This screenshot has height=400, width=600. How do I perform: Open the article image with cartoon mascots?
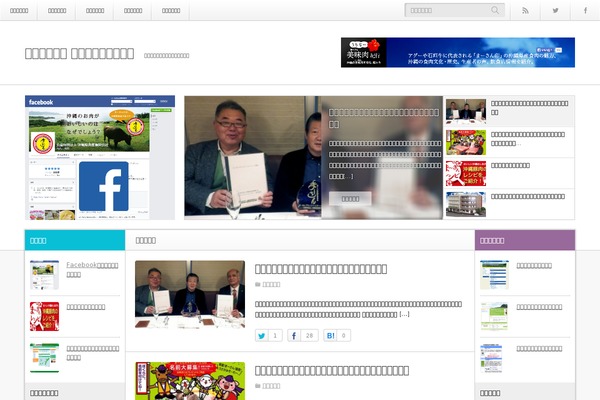(x=190, y=381)
